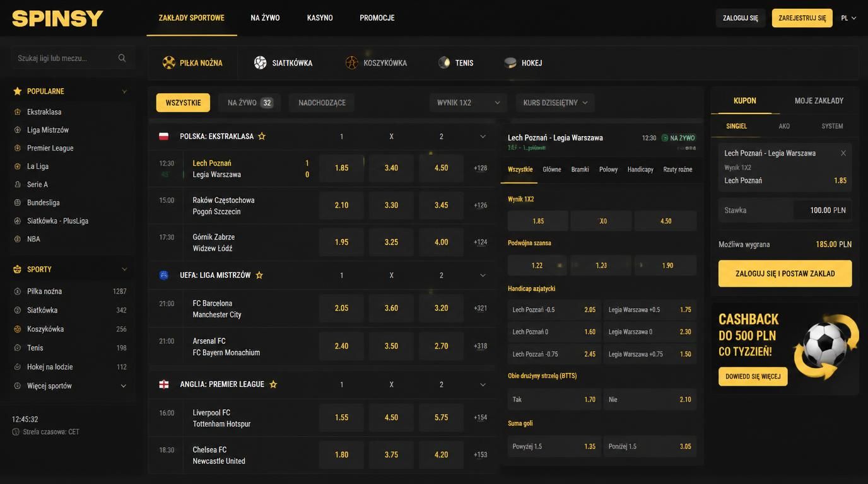Open the PL language selector
This screenshot has width=868, height=484.
point(848,18)
